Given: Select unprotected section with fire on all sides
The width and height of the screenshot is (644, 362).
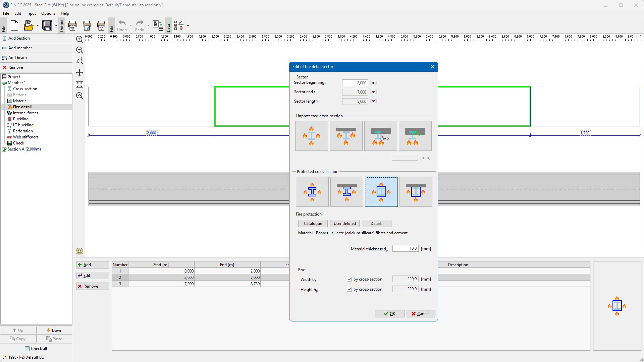Looking at the screenshot, I should 311,136.
